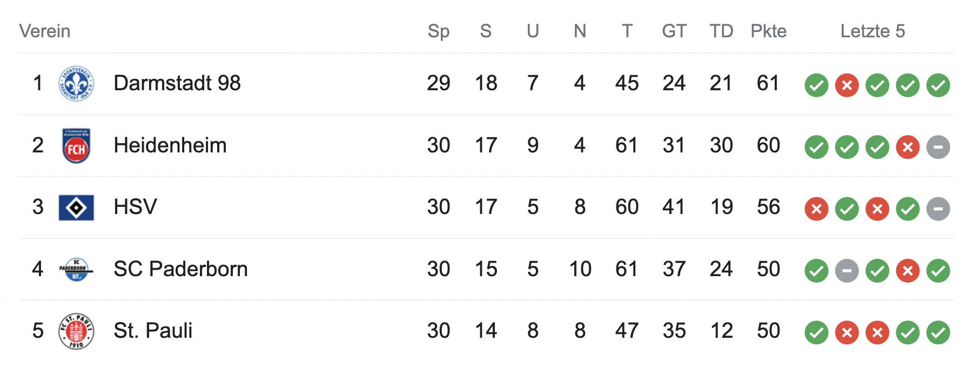Viewport: 980px width, 374px height.
Task: Select the HSV team name
Action: coord(135,207)
